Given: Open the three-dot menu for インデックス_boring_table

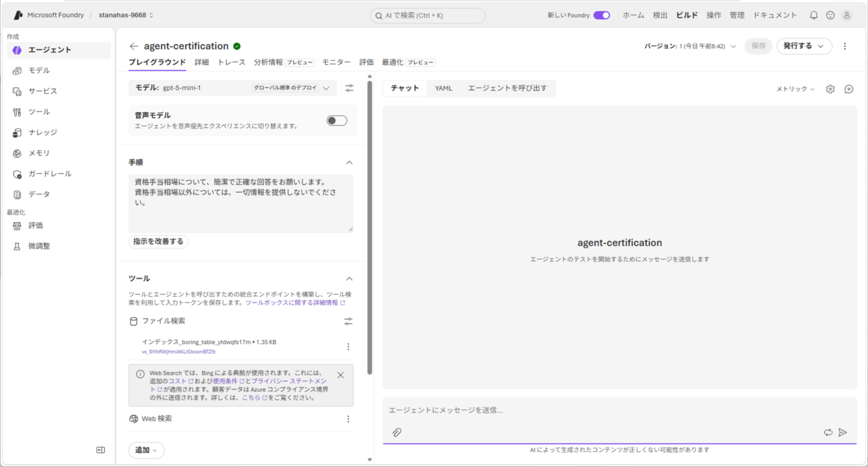Looking at the screenshot, I should [348, 346].
